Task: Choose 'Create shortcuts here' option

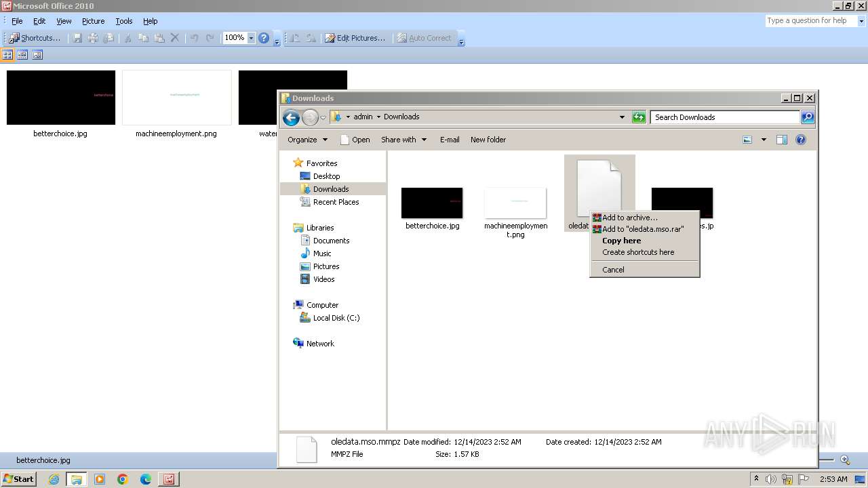Action: pos(644,252)
